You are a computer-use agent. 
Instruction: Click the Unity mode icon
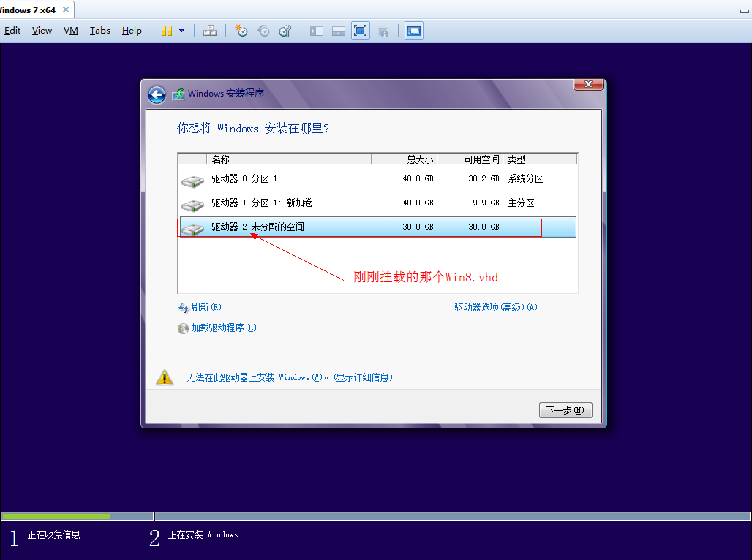pyautogui.click(x=383, y=31)
